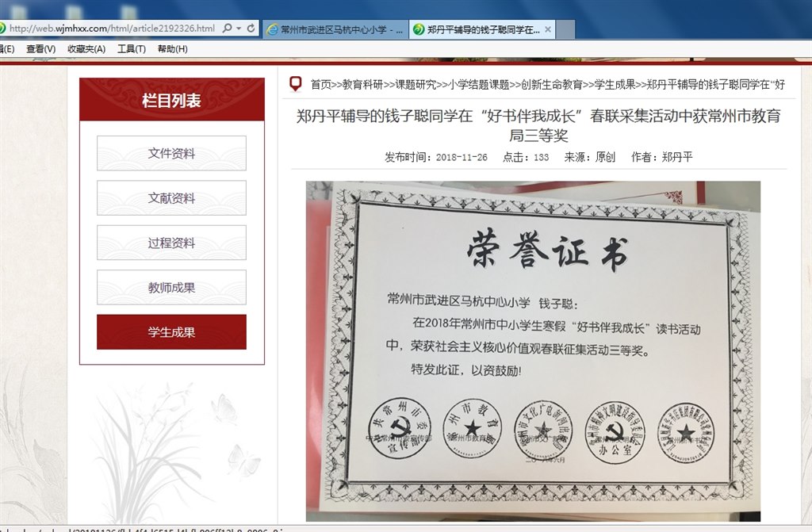Click the red location marker icon beside breadcrumb
This screenshot has height=532, width=812.
coord(297,83)
